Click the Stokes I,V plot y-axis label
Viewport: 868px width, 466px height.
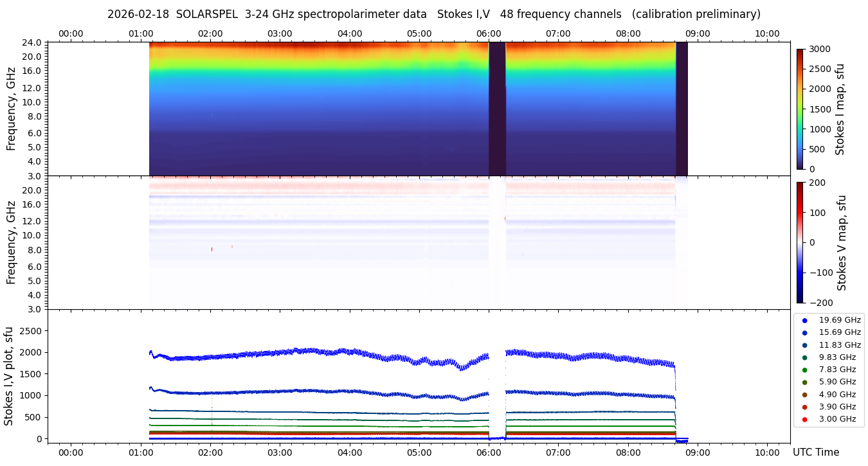pos(9,376)
